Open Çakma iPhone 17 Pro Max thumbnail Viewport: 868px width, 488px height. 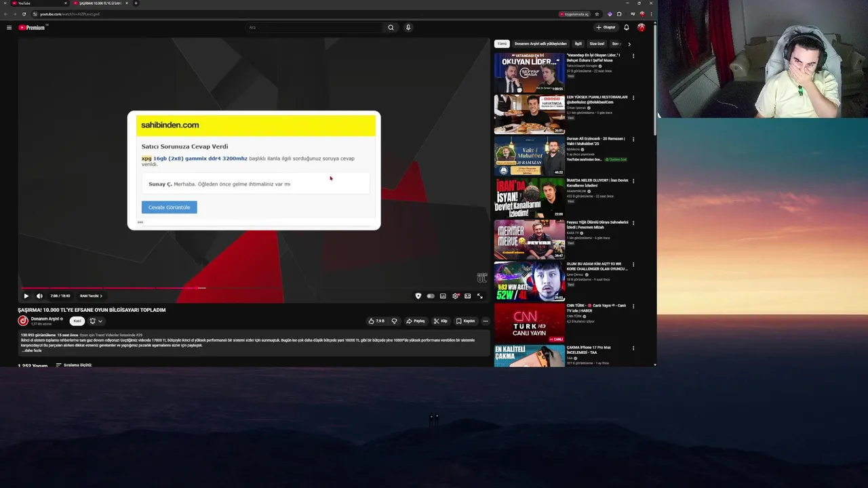(530, 356)
